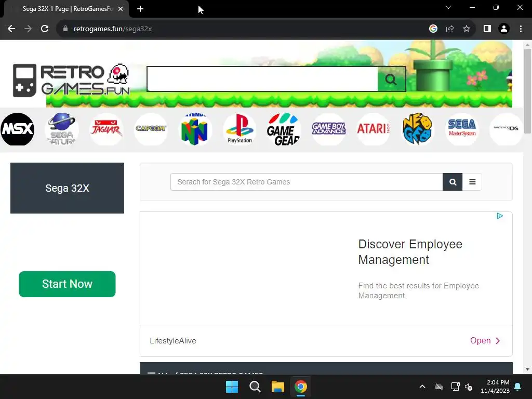Show hidden system tray icons
Screen dimensions: 532x399
[x=422, y=387]
